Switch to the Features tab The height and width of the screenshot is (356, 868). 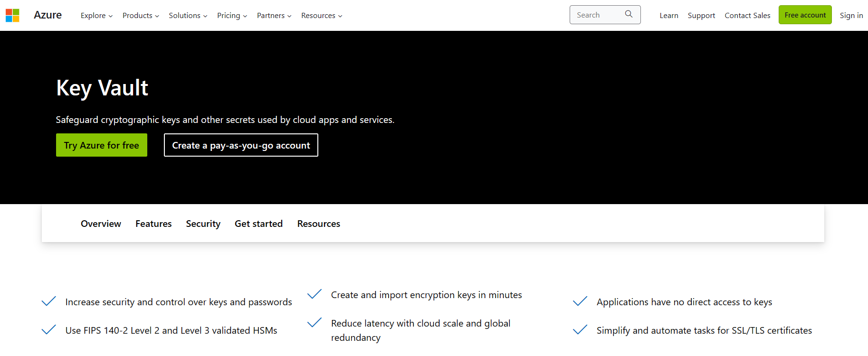(153, 224)
